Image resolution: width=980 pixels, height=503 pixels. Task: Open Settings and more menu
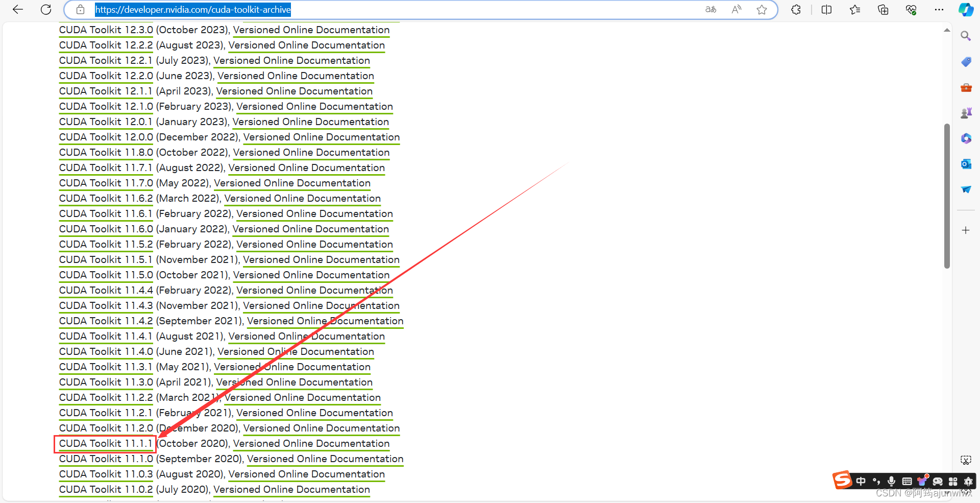[939, 10]
